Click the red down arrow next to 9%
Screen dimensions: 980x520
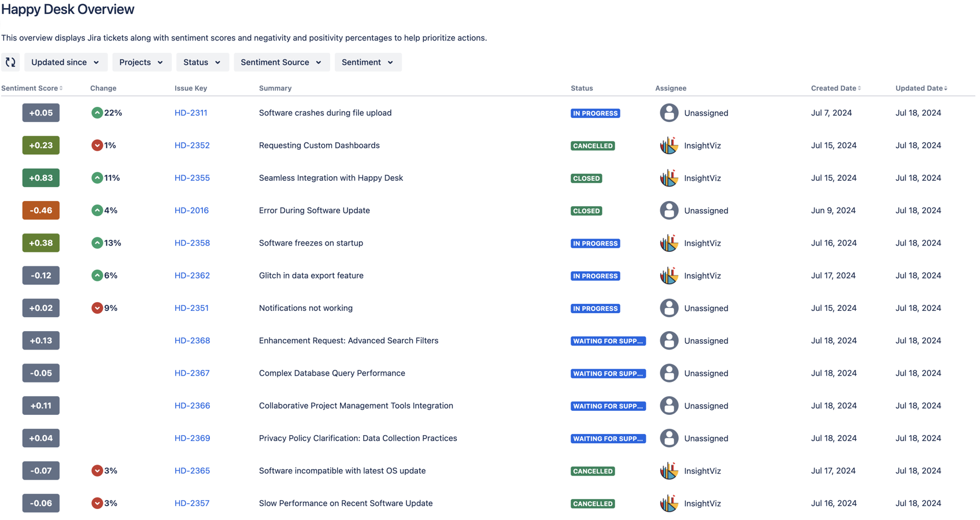tap(97, 308)
